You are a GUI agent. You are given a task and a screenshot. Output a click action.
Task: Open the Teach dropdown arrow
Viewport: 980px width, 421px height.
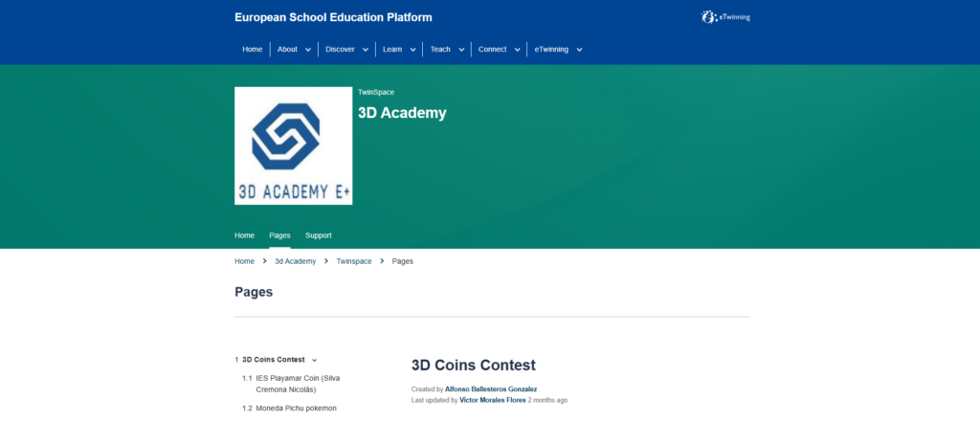point(461,50)
